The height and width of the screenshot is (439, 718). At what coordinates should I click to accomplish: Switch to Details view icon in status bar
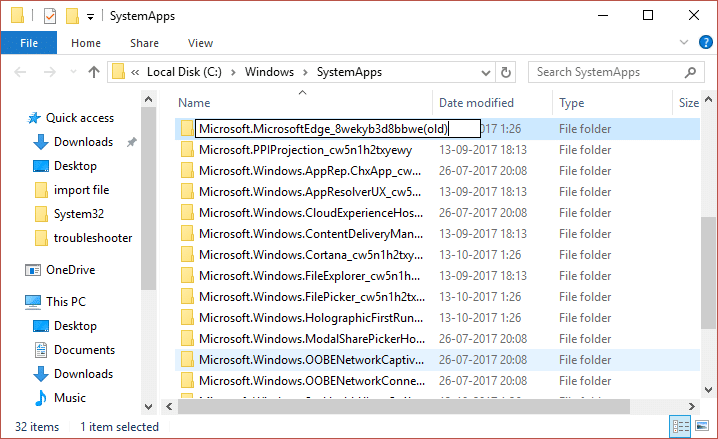click(x=680, y=427)
